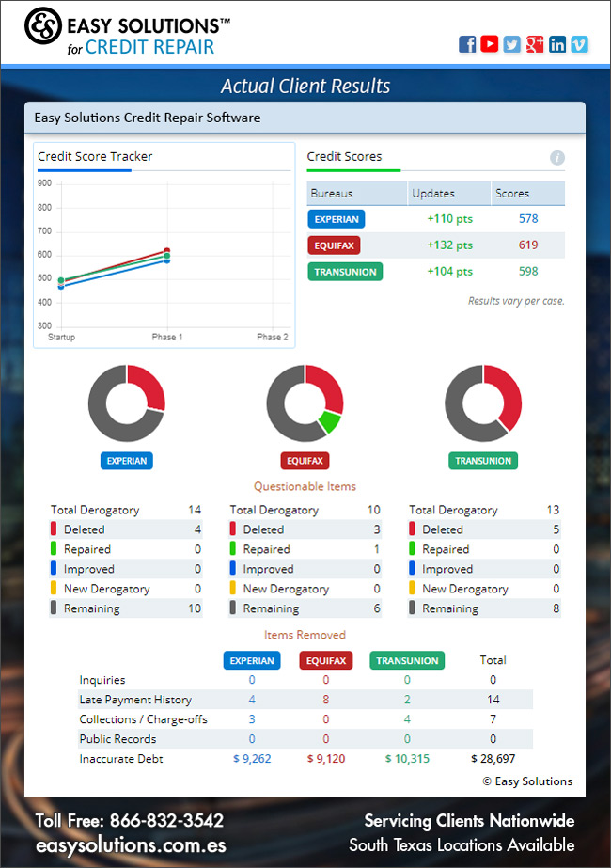Click the +132 pts Equifax update
Image resolution: width=611 pixels, height=868 pixels.
click(450, 245)
